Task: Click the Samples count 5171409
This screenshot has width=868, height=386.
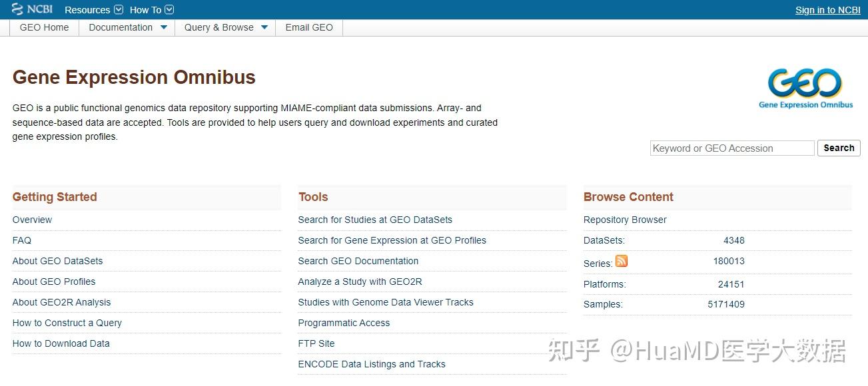Action: pyautogui.click(x=726, y=304)
